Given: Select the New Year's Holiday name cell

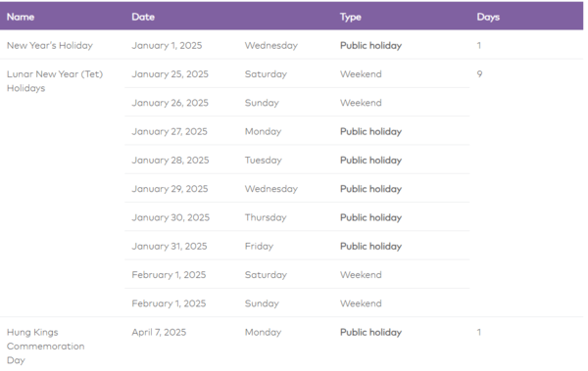Looking at the screenshot, I should pyautogui.click(x=50, y=45).
